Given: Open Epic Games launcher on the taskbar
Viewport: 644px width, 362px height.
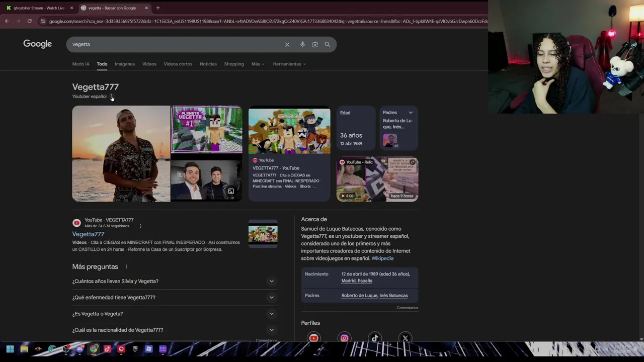Looking at the screenshot, I should (x=135, y=349).
